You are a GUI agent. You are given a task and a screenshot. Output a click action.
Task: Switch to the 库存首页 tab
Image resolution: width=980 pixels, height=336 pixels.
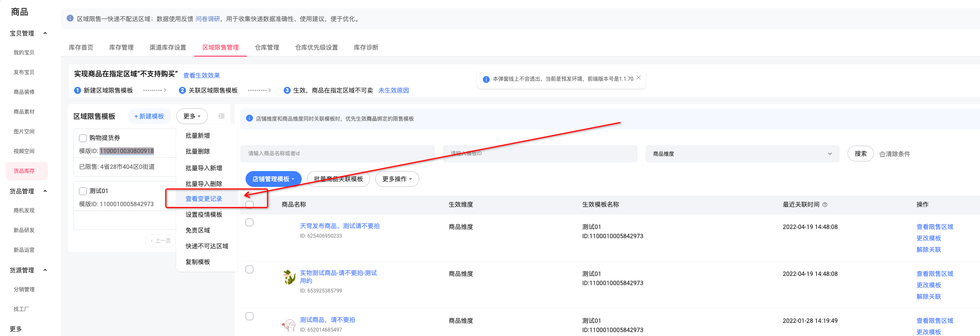81,47
